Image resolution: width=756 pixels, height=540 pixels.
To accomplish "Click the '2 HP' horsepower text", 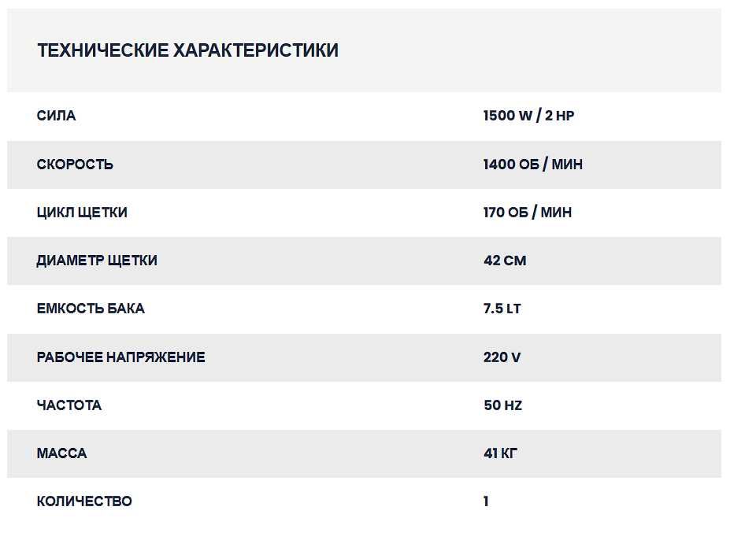I will coord(559,116).
